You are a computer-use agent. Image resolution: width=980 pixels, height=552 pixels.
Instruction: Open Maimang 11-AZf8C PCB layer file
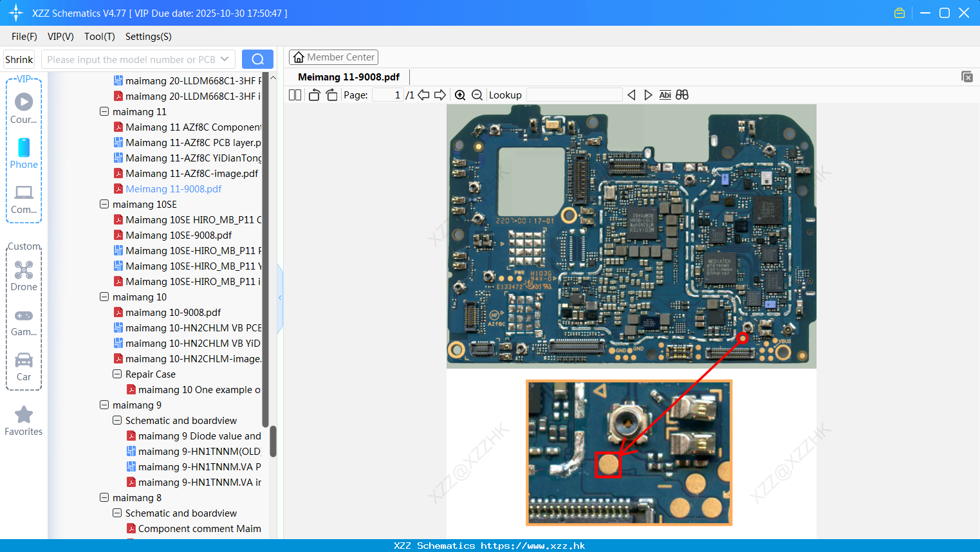(188, 142)
